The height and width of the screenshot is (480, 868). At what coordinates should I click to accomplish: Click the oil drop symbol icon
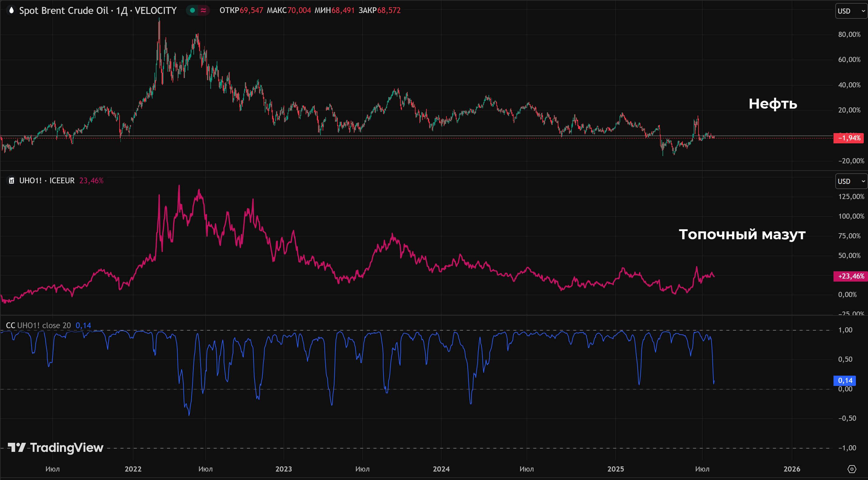point(11,11)
